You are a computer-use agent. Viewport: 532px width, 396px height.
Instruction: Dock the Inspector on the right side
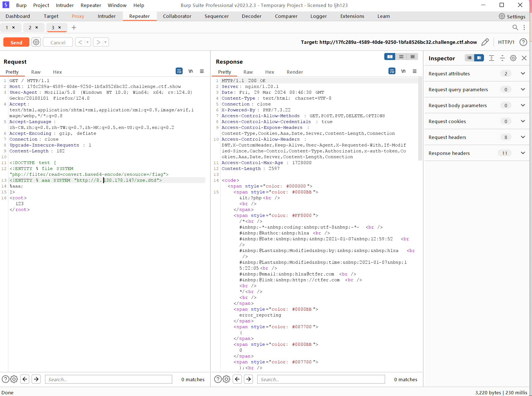point(479,58)
